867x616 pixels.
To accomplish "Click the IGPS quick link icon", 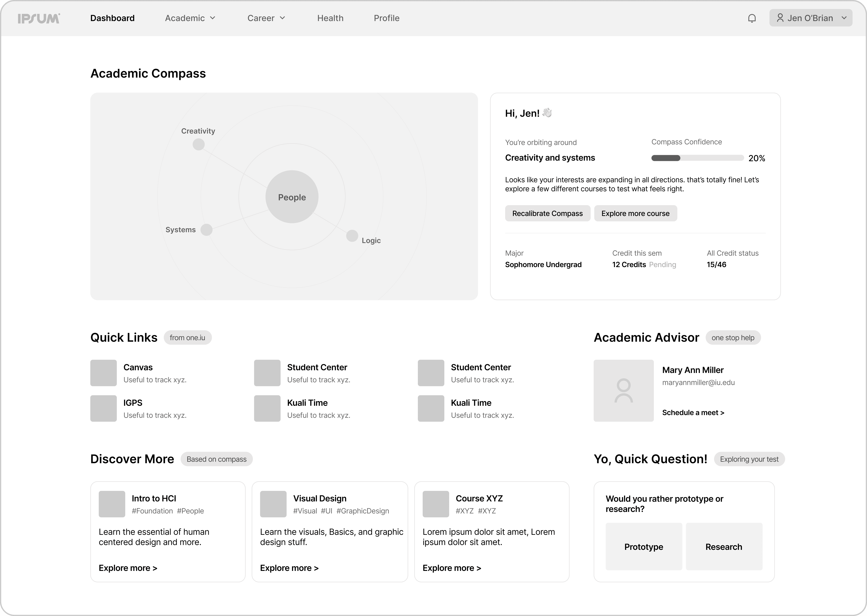I will click(103, 408).
